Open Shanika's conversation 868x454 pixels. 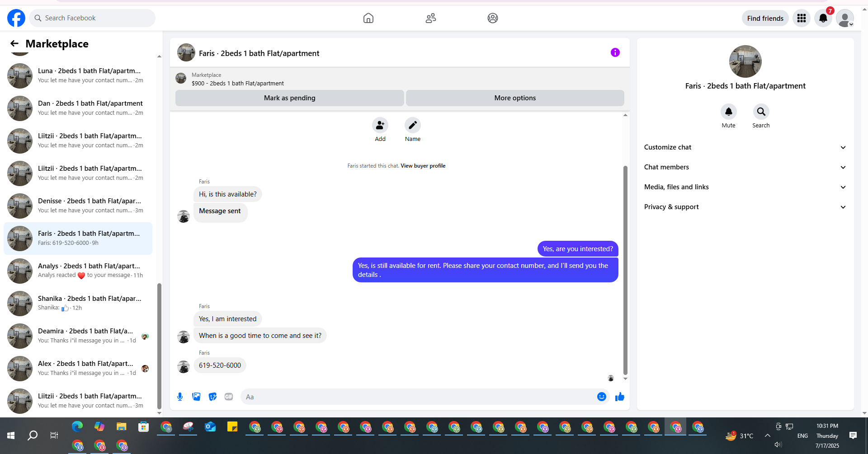pos(78,304)
